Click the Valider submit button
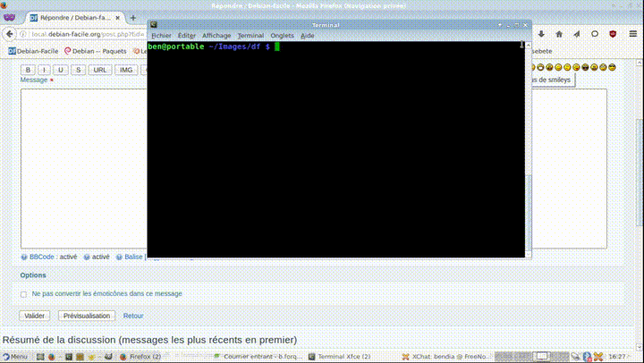Screen dimensions: 644x363 pyautogui.click(x=35, y=316)
